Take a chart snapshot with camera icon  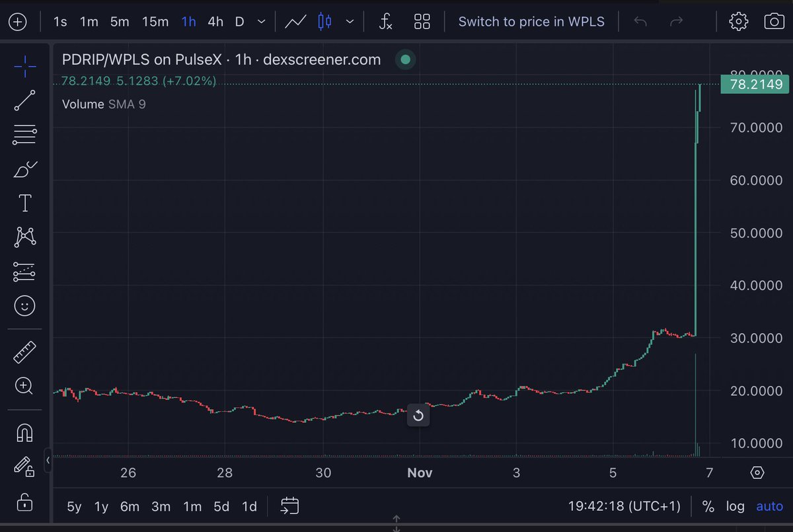[x=774, y=22]
